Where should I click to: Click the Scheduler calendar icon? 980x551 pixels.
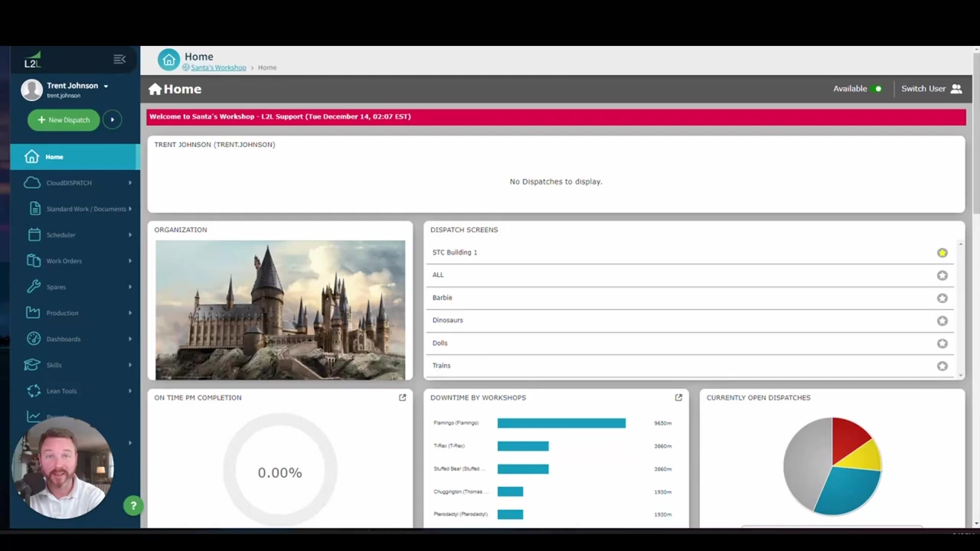click(34, 235)
